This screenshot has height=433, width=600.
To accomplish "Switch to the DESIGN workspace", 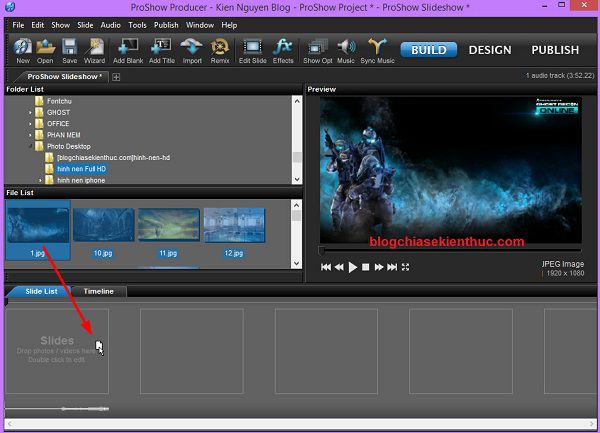I will (x=490, y=50).
